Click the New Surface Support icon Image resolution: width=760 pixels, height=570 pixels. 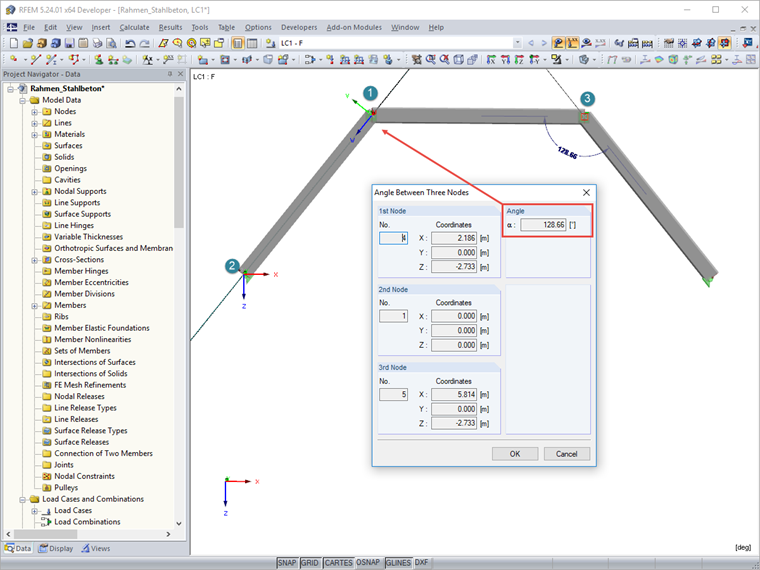tap(127, 60)
